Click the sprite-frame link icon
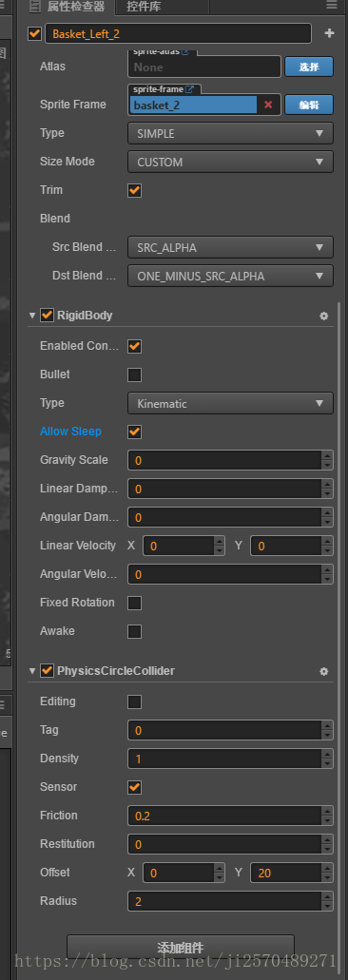Screen dimensions: 348x980 (x=190, y=89)
